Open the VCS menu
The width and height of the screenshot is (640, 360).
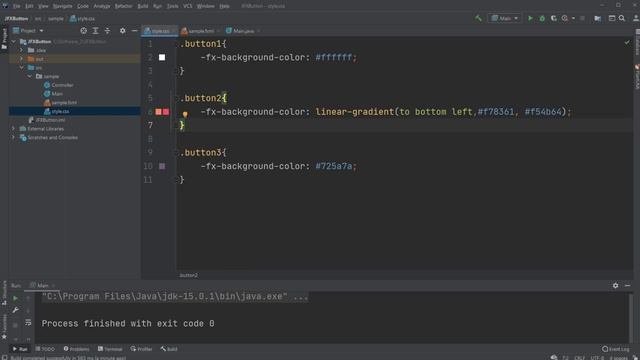click(187, 6)
